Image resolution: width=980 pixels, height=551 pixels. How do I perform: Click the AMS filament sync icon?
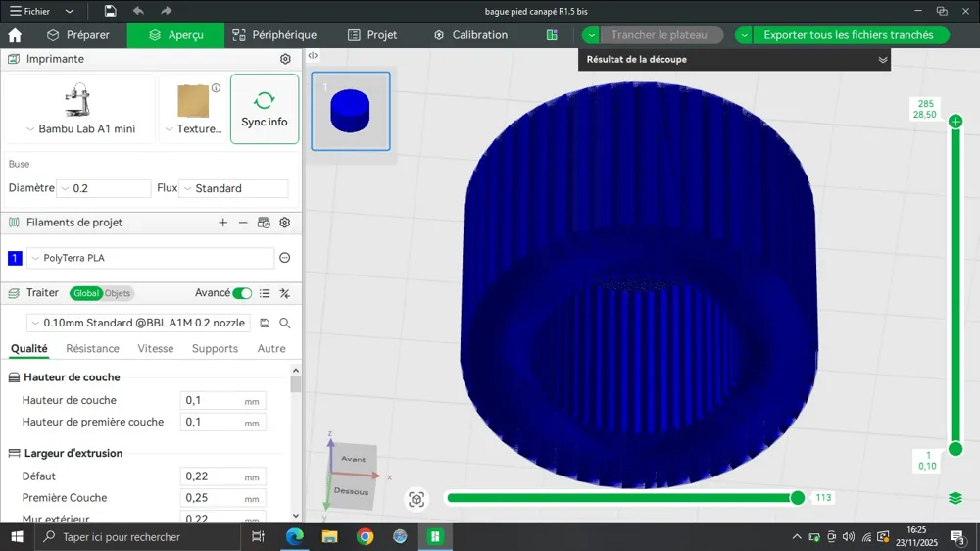tap(264, 223)
